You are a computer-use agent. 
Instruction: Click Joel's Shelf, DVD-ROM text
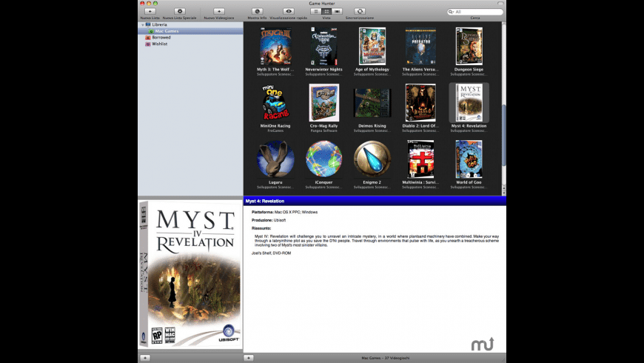pyautogui.click(x=271, y=253)
